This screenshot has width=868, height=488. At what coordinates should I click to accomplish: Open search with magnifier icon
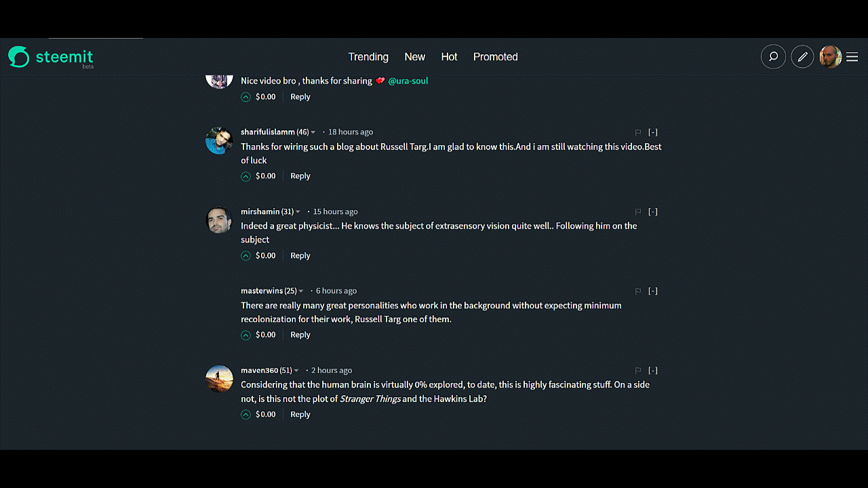coord(773,57)
